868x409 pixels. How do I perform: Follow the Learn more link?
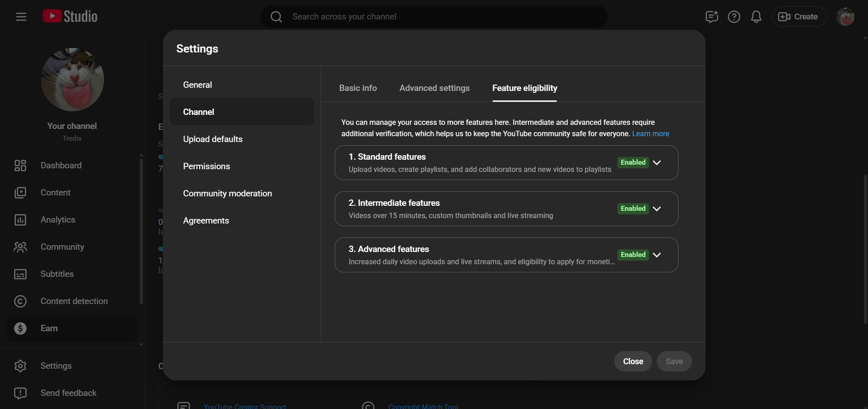click(x=650, y=134)
